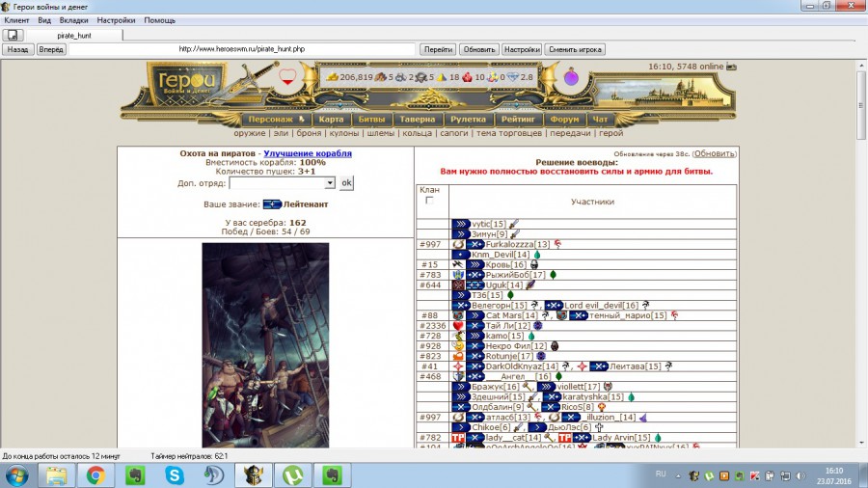Click the red star clan icon beside DarkOldKnyaz
The image size is (868, 488).
point(458,366)
